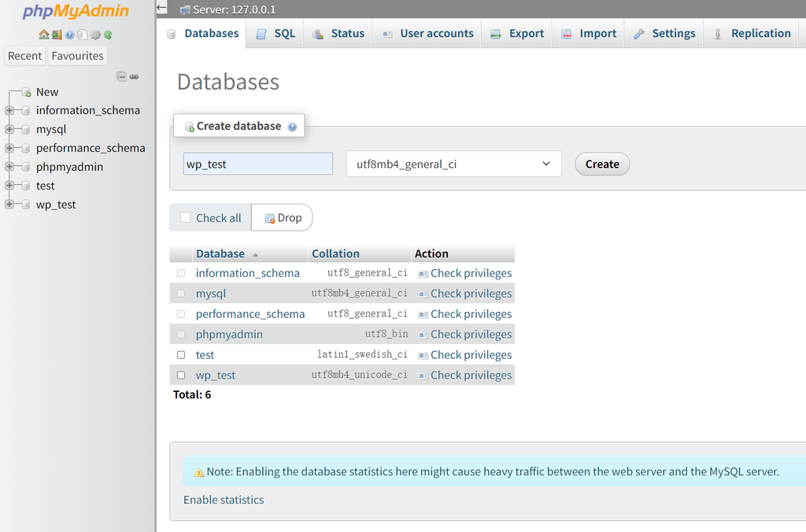This screenshot has width=806, height=532.
Task: Expand the phpmyadmin tree node
Action: click(x=9, y=167)
